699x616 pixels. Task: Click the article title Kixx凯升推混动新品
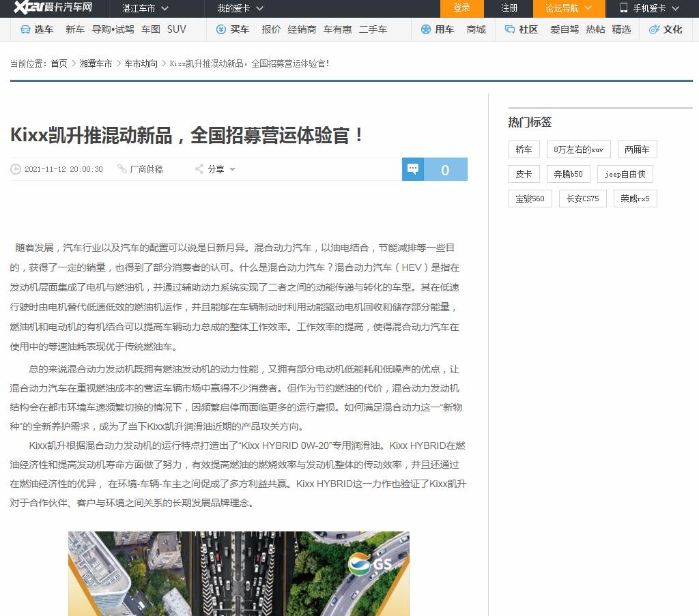[187, 135]
